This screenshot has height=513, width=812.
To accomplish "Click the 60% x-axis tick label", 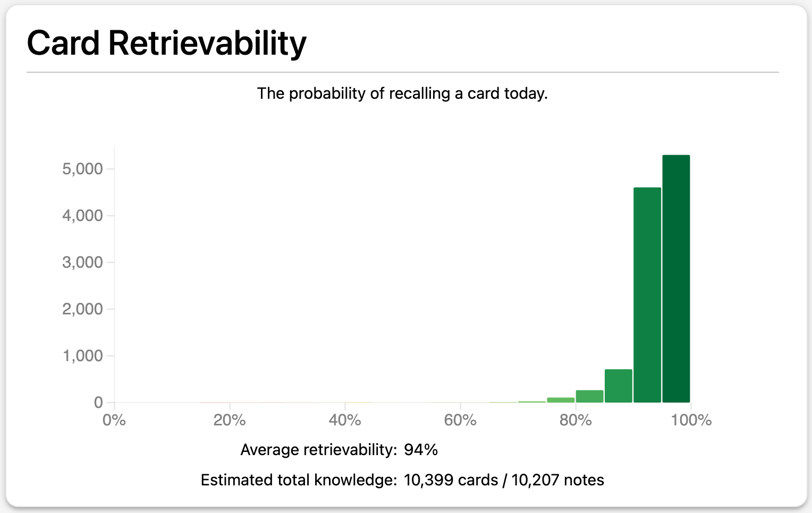I will tap(460, 420).
